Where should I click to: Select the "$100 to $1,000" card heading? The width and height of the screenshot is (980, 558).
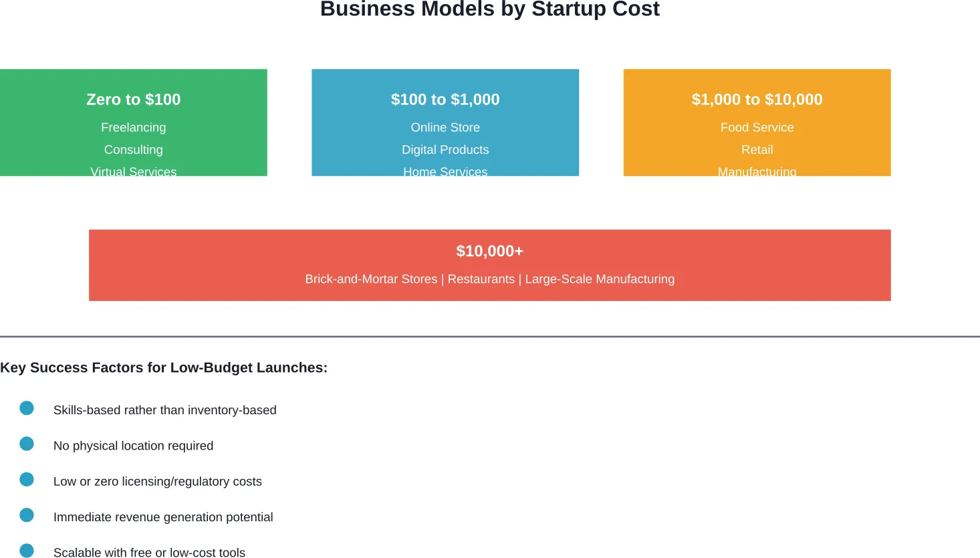coord(445,100)
